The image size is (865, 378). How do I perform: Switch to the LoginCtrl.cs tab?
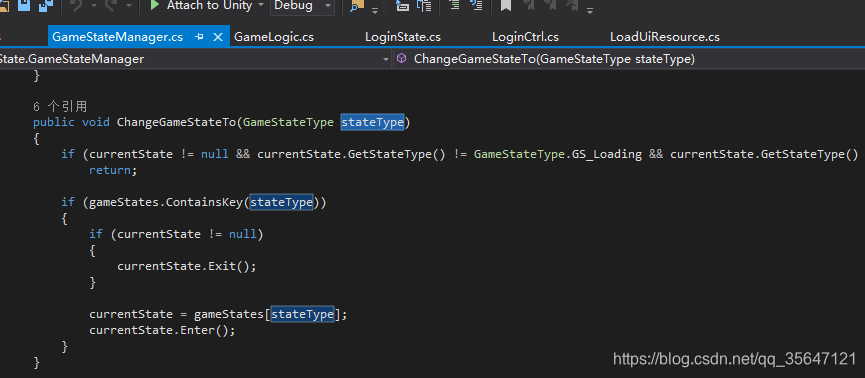[x=525, y=37]
